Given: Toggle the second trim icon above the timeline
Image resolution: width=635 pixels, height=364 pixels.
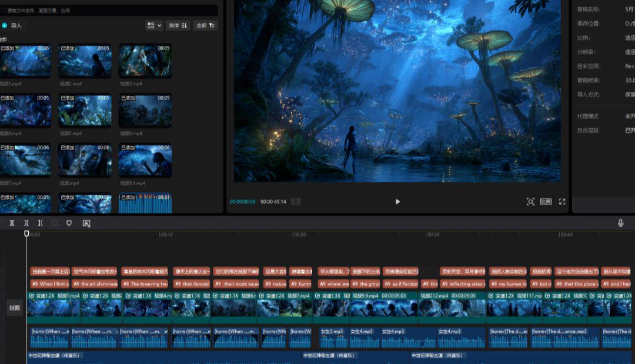Looking at the screenshot, I should (x=26, y=223).
